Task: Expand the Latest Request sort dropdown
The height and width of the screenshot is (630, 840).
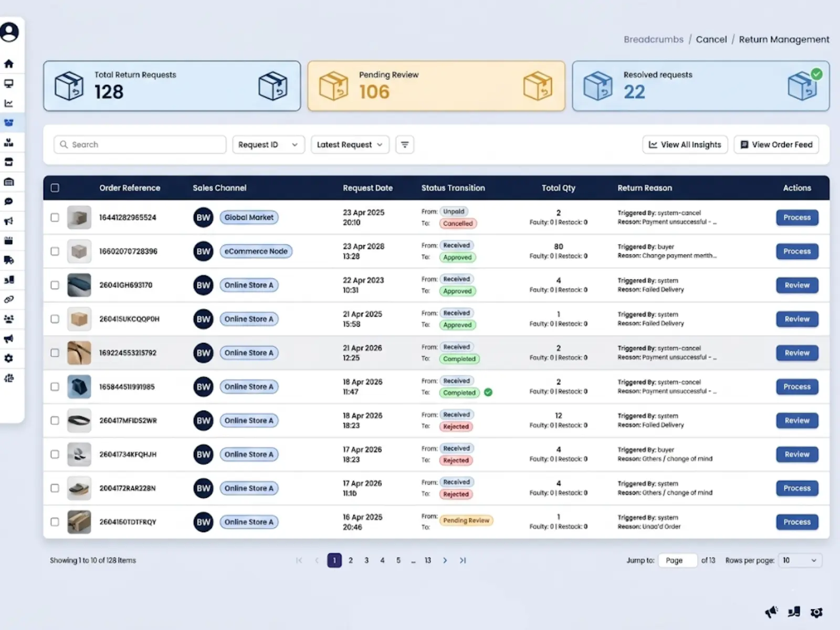Action: (x=350, y=144)
